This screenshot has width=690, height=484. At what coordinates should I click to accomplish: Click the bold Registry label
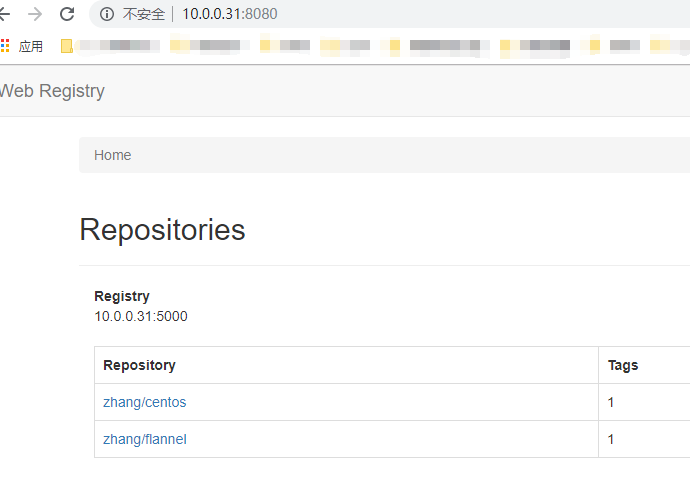(121, 296)
